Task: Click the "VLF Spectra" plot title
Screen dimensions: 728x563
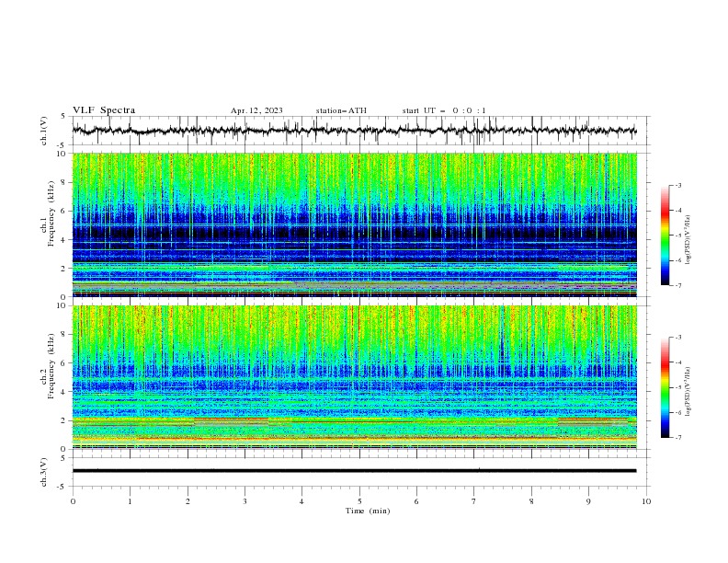Action: [x=104, y=110]
